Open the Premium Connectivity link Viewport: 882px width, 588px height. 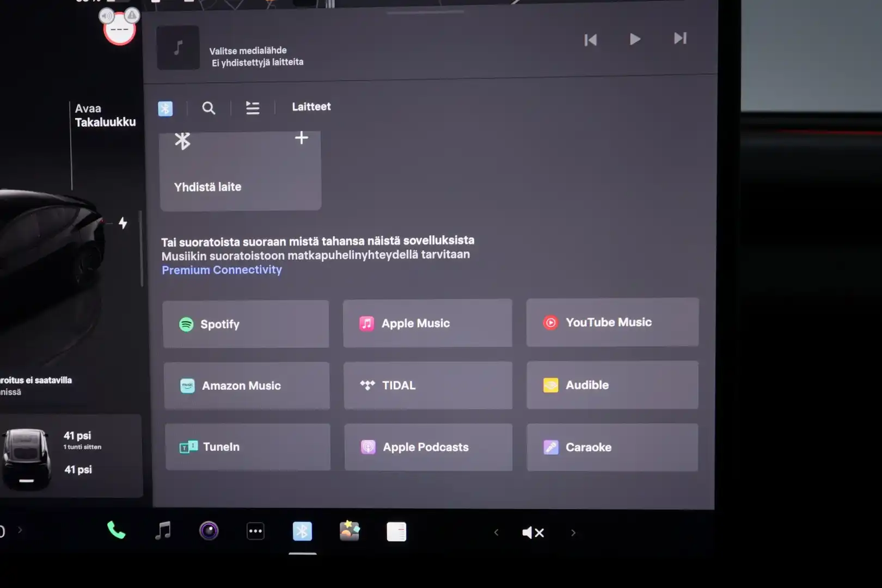tap(222, 270)
